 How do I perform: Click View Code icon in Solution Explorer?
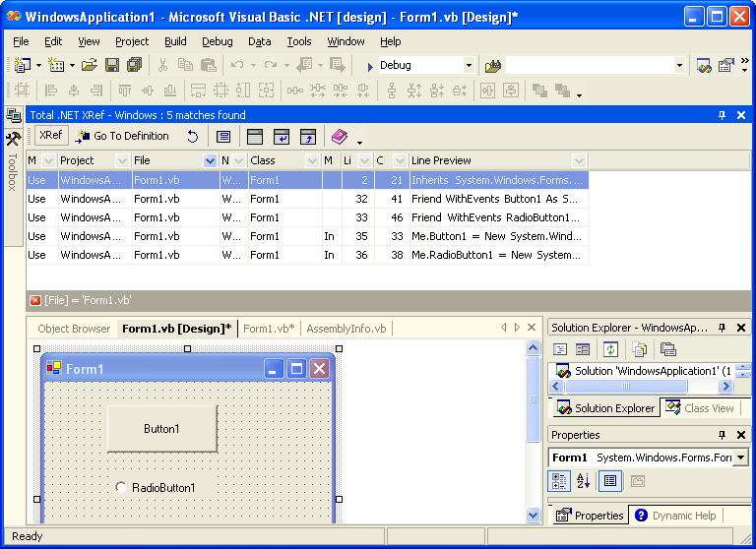pyautogui.click(x=560, y=349)
